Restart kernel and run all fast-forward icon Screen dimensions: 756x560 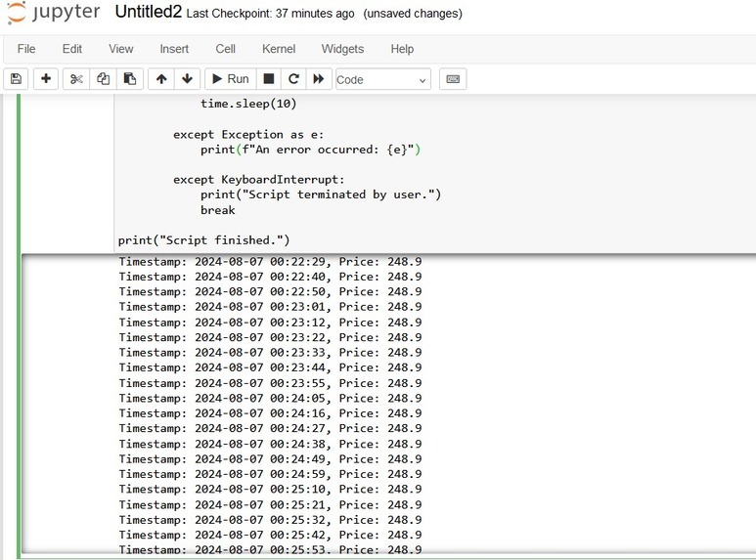[318, 79]
